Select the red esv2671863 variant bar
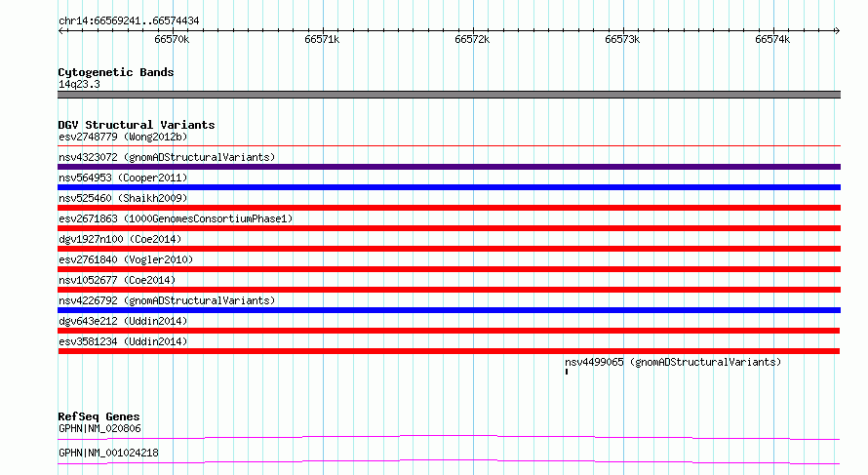Viewport: 868px width, 475px height. pyautogui.click(x=449, y=228)
